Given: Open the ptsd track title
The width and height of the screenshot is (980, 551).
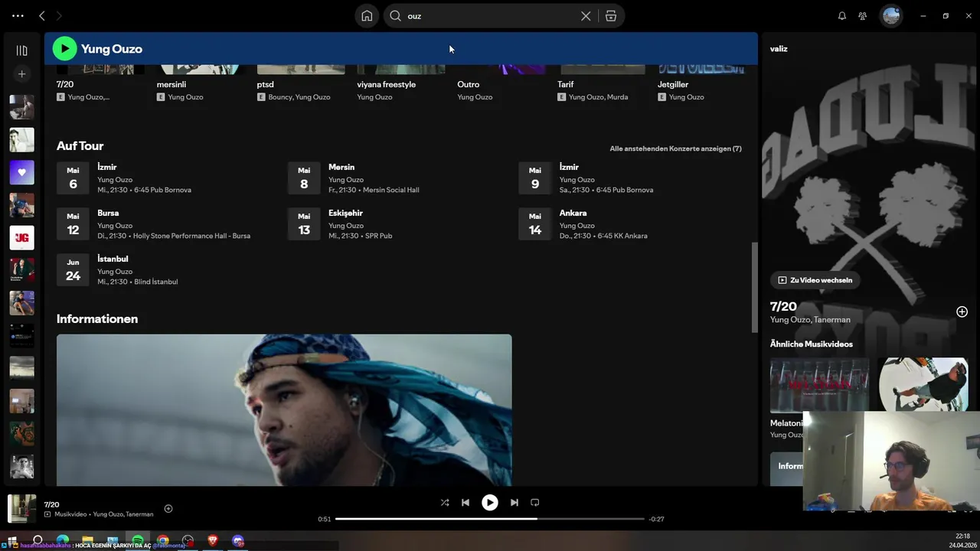Looking at the screenshot, I should point(266,84).
